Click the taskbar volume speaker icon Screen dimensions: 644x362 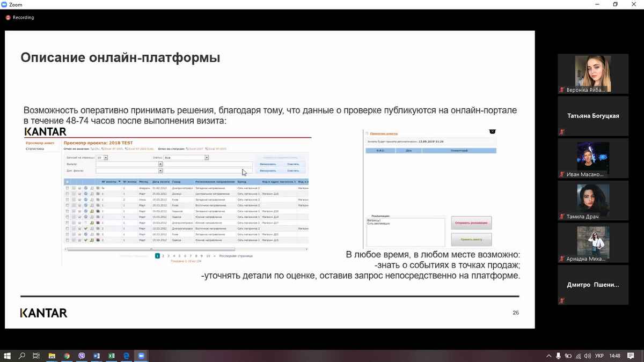tap(587, 356)
